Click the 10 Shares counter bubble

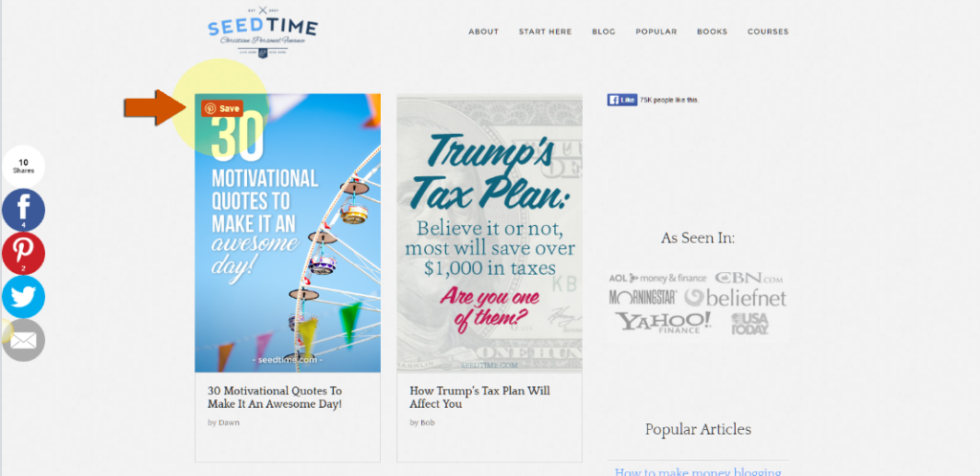pyautogui.click(x=23, y=167)
